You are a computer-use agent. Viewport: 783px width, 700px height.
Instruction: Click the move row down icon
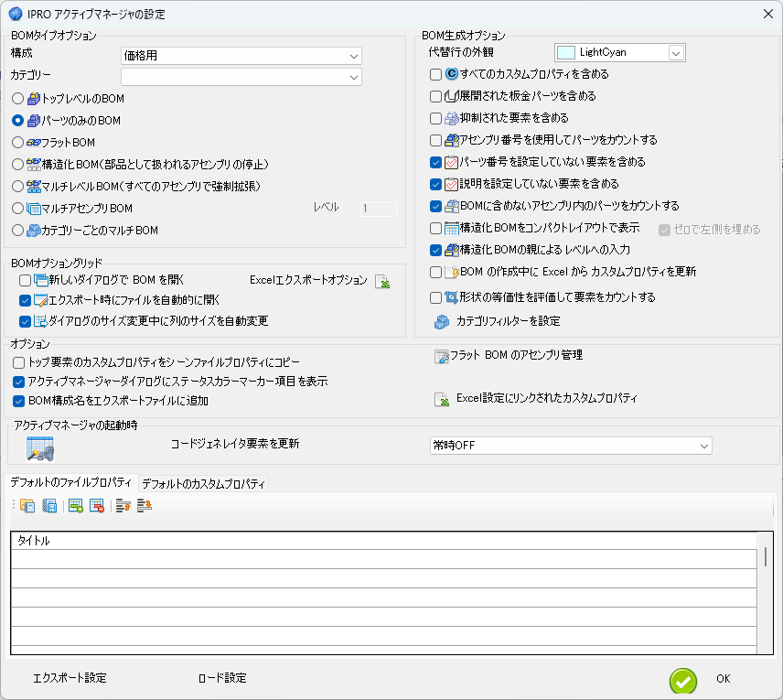point(145,506)
